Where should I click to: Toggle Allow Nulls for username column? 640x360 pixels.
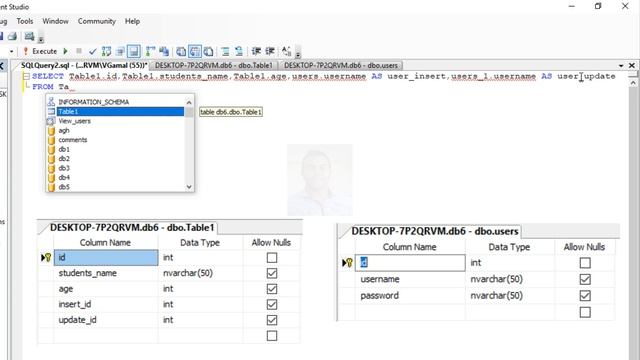click(x=585, y=279)
